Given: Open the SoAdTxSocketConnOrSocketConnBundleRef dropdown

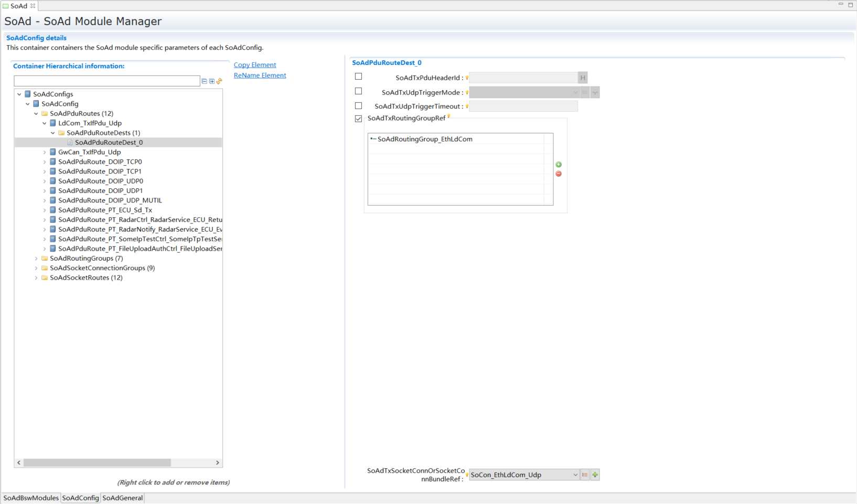Looking at the screenshot, I should click(x=575, y=475).
